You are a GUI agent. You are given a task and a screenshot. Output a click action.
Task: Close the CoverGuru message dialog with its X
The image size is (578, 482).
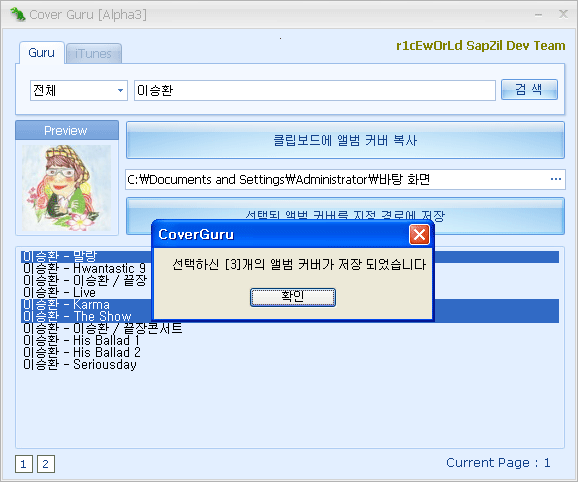coord(419,234)
